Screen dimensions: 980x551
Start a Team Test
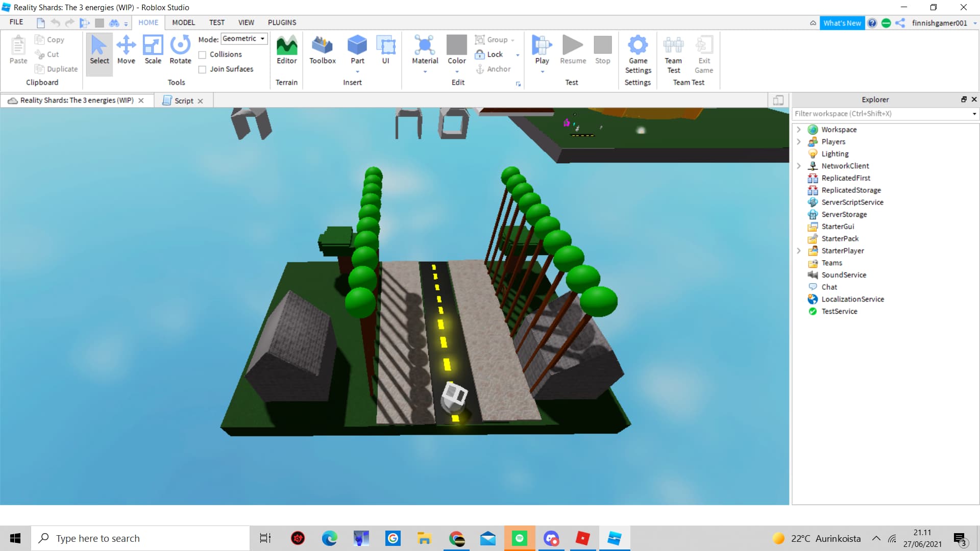[673, 55]
